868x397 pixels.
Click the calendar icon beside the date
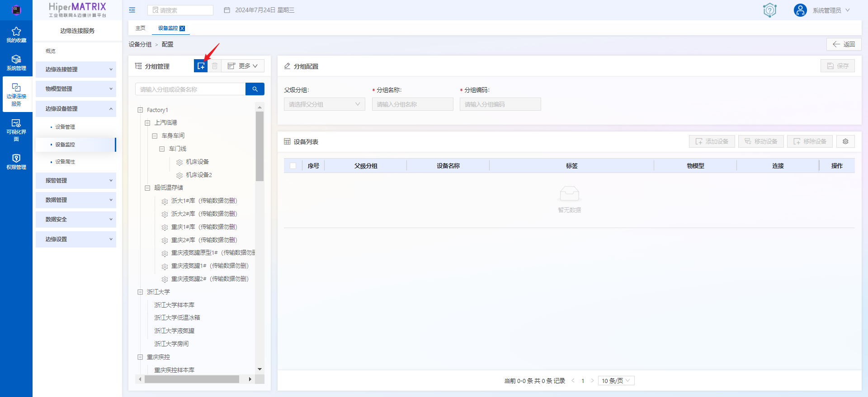227,10
